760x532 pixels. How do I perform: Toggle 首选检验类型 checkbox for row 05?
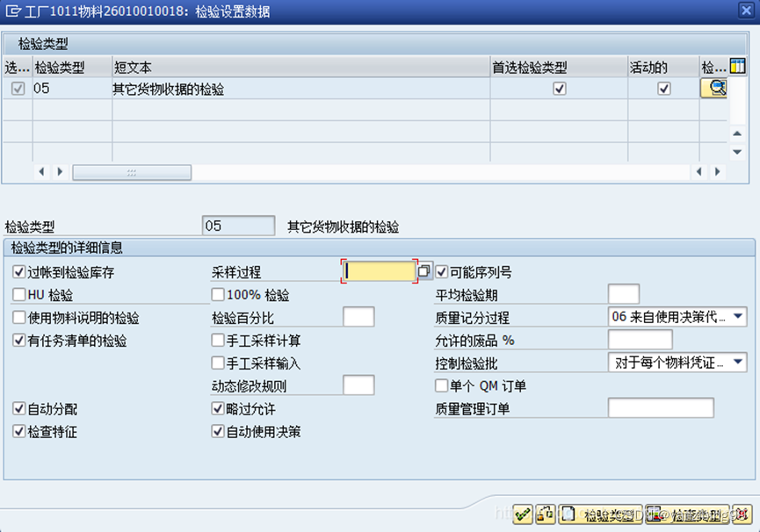pos(560,89)
